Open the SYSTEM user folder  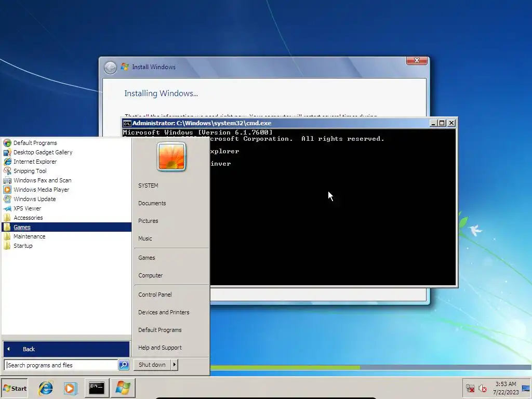tap(148, 185)
